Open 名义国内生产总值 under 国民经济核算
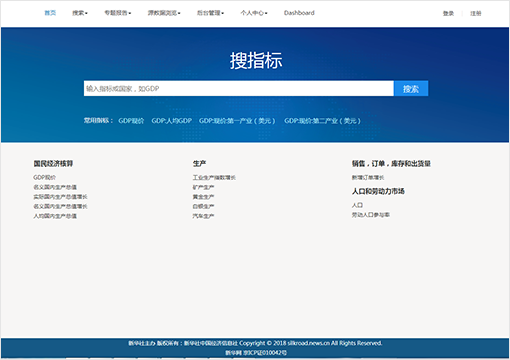 pos(55,187)
